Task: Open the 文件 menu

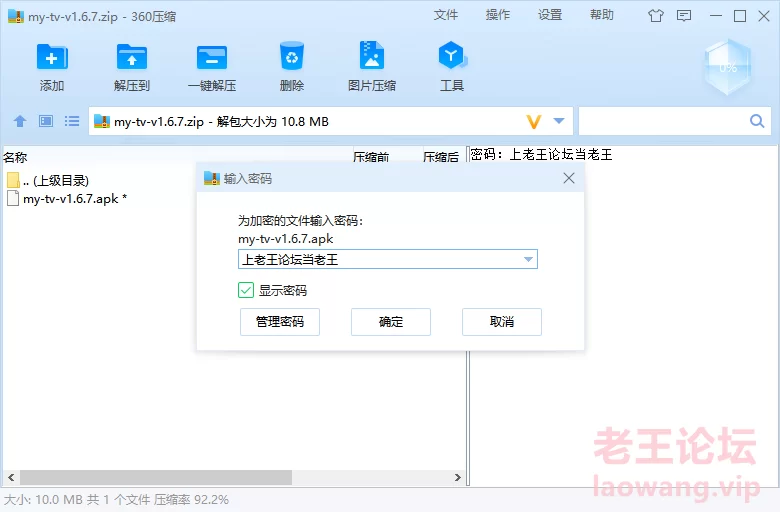Action: [x=446, y=15]
